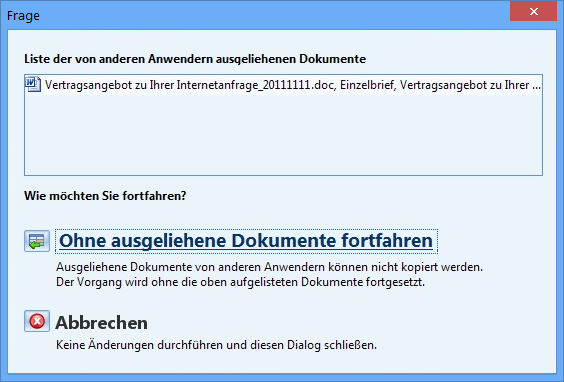Viewport: 564px width, 382px height.
Task: Click the red X cancel icon
Action: (37, 321)
